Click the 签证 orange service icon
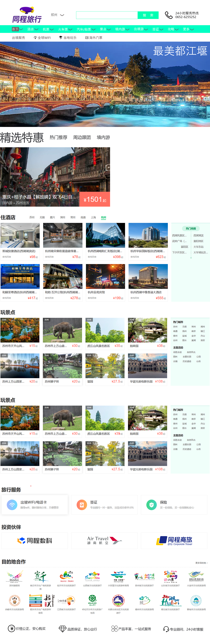 pyautogui.click(x=82, y=505)
